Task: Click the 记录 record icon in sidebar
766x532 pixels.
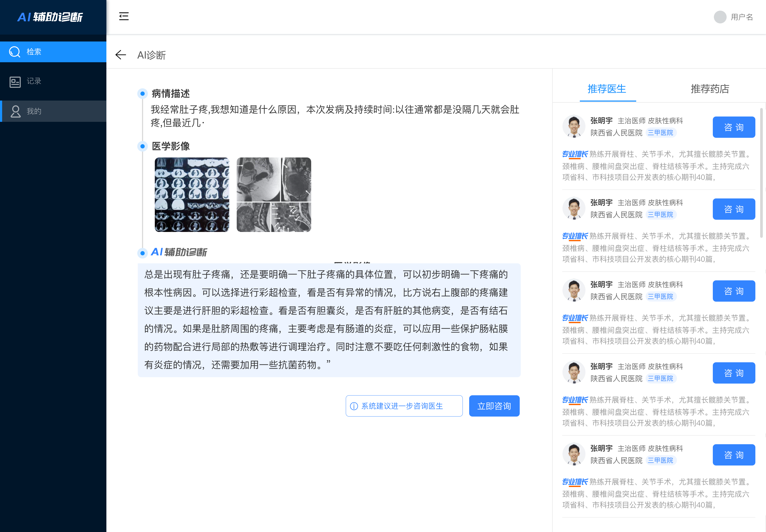Action: (15, 82)
